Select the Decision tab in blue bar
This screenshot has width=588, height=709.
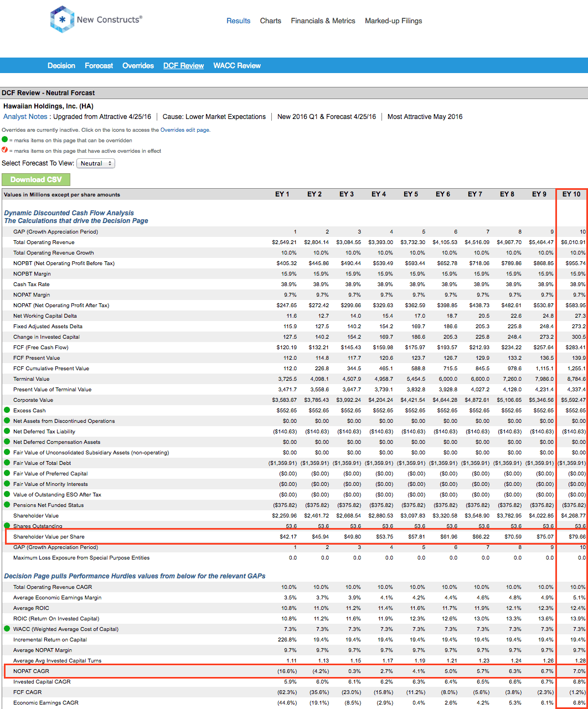click(61, 65)
